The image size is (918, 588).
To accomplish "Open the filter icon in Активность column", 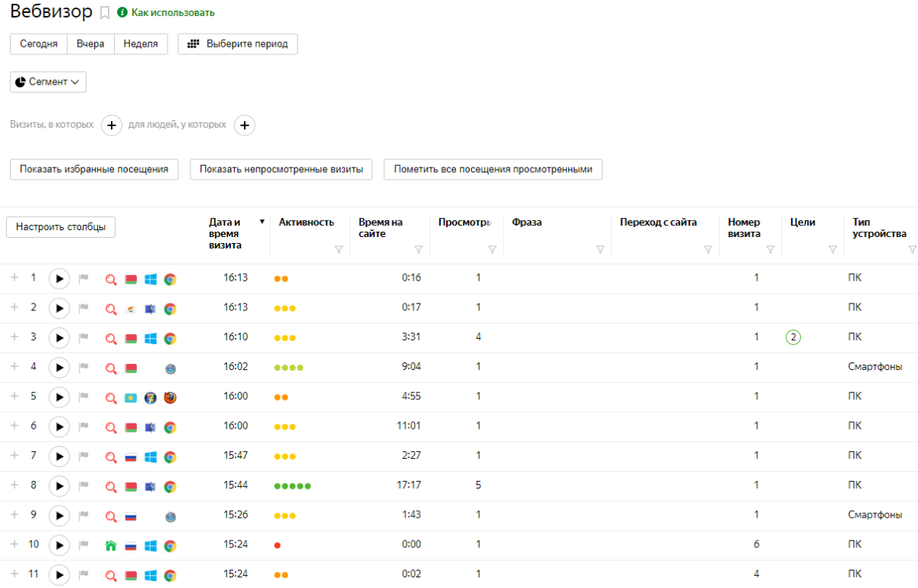I will coord(339,249).
